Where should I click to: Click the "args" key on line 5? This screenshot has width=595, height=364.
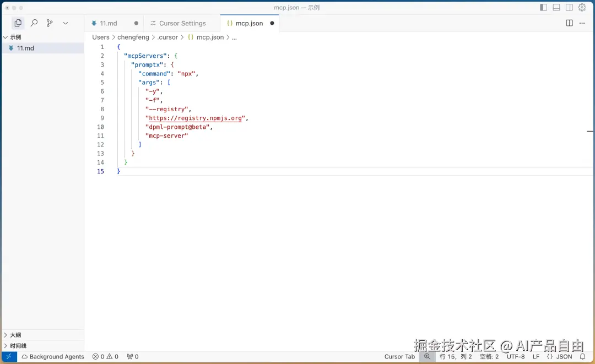click(149, 82)
